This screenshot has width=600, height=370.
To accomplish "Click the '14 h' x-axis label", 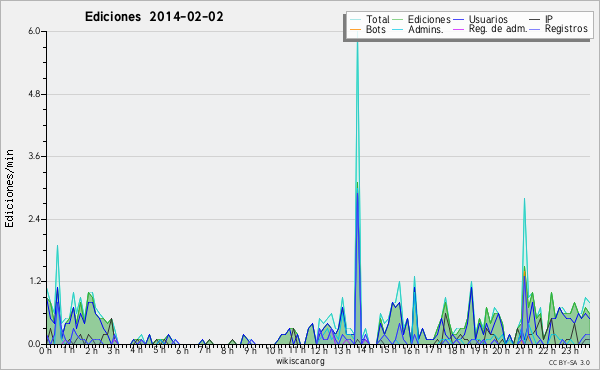I will [365, 350].
